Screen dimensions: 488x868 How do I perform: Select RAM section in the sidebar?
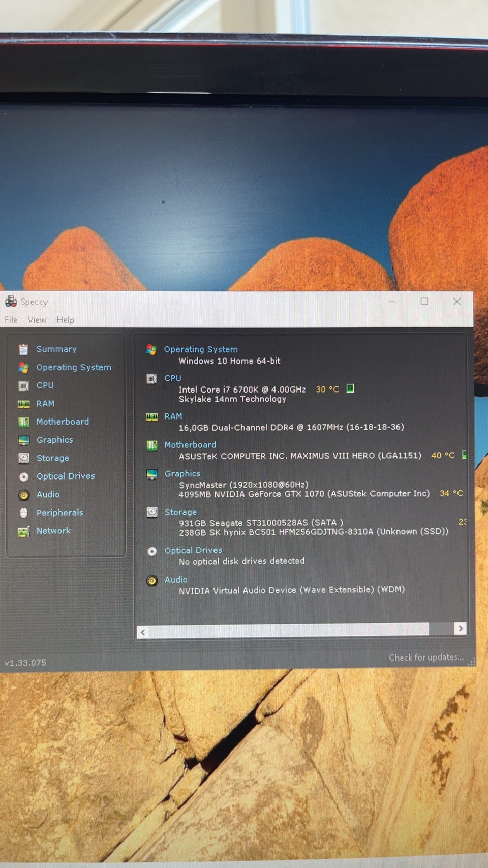45,404
